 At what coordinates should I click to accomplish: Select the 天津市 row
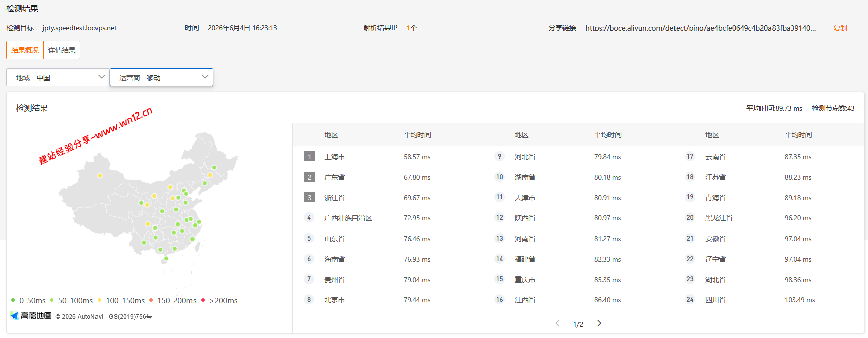(x=578, y=198)
